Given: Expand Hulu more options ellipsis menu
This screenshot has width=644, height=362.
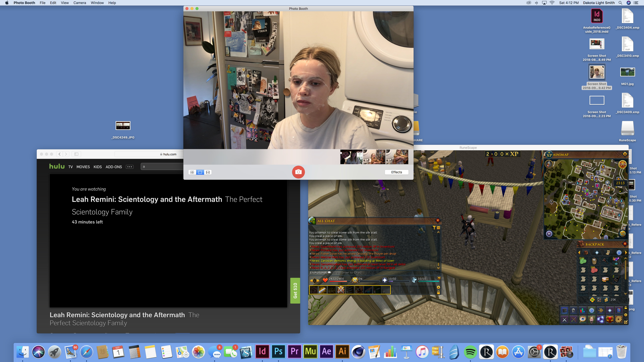Looking at the screenshot, I should [x=130, y=167].
